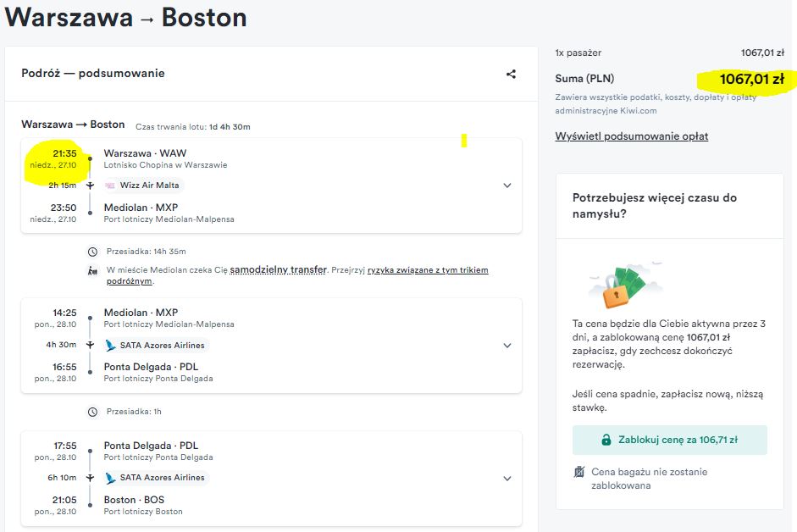797x532 pixels.
Task: Click the 'Port lotniczy Boston' text
Action: 143,512
